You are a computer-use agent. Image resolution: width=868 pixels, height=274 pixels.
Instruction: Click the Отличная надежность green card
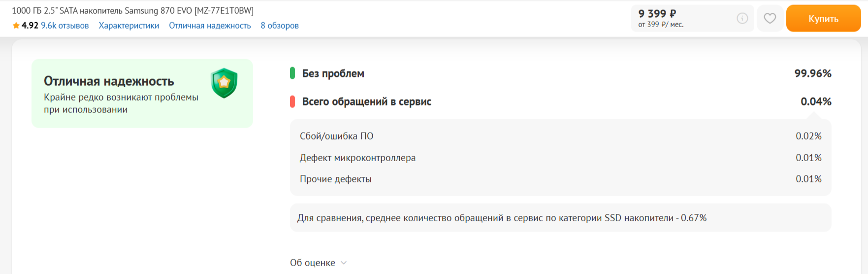pyautogui.click(x=142, y=94)
